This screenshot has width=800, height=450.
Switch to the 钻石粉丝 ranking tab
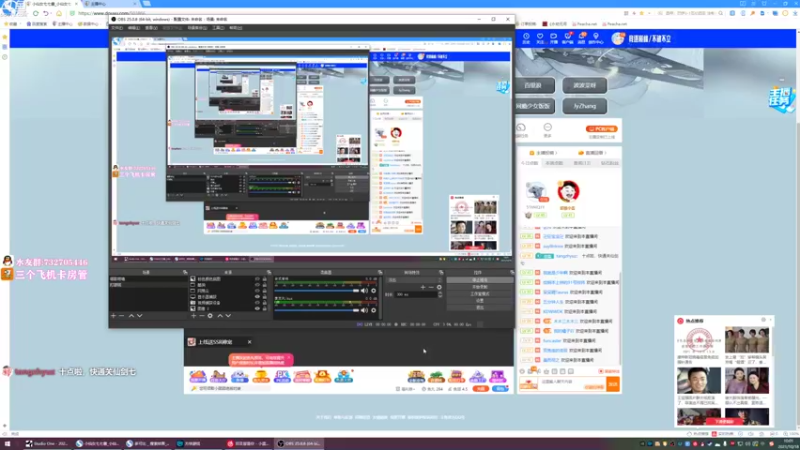tap(609, 163)
